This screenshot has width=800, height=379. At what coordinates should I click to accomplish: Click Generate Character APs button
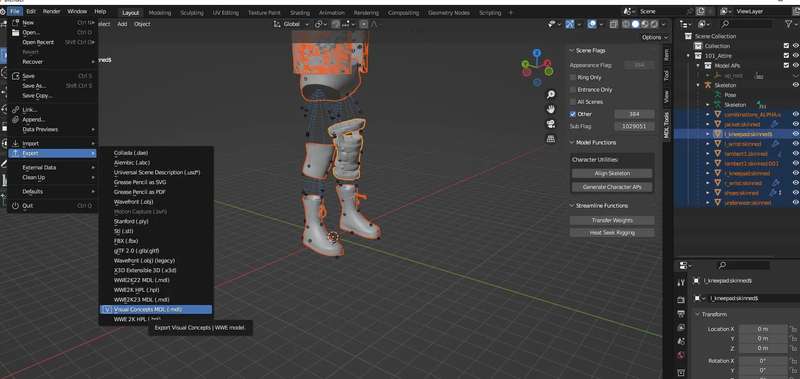tap(612, 187)
